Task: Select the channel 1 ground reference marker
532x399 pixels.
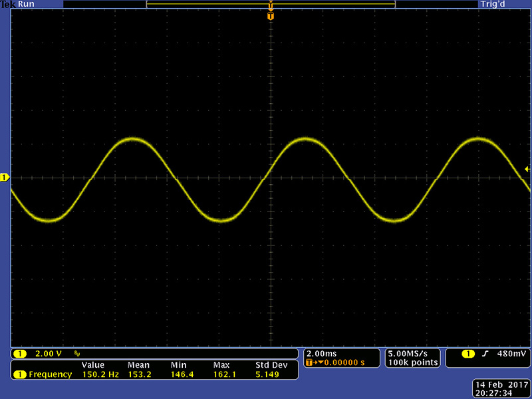Action: point(5,178)
